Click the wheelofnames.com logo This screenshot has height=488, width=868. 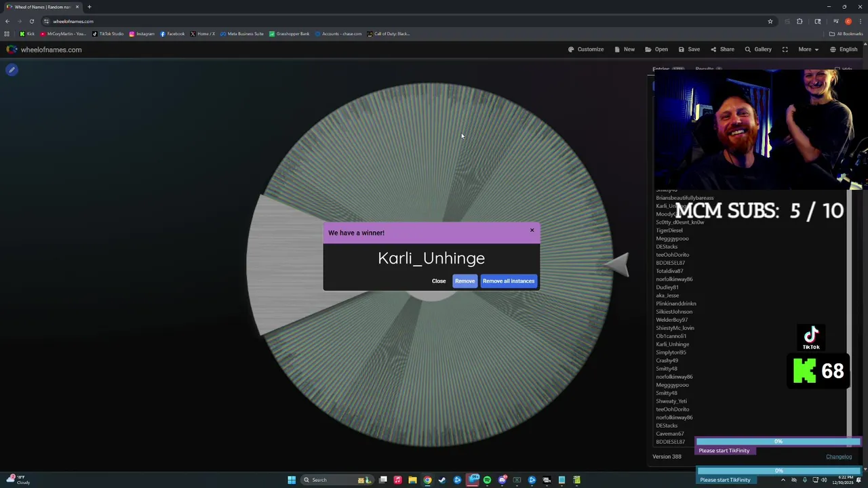click(44, 49)
